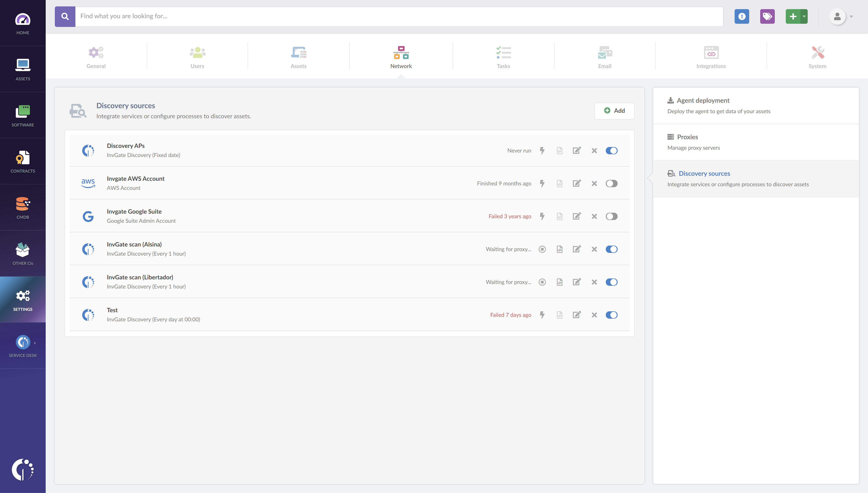Expand the Discovery sources sidebar section

click(704, 173)
